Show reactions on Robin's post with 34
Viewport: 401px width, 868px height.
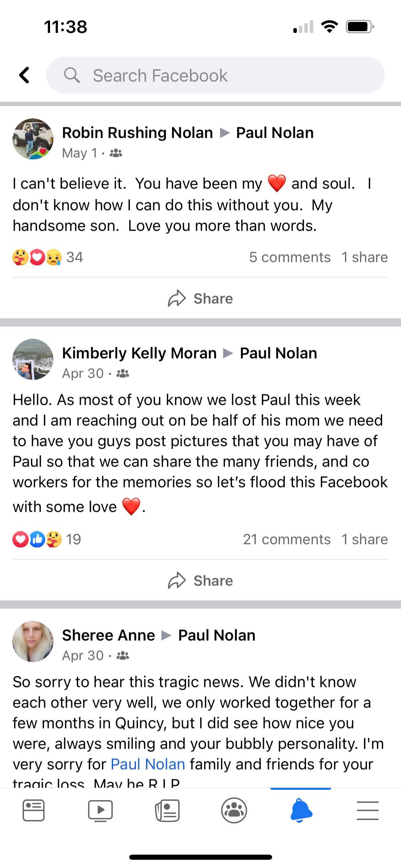coord(47,257)
